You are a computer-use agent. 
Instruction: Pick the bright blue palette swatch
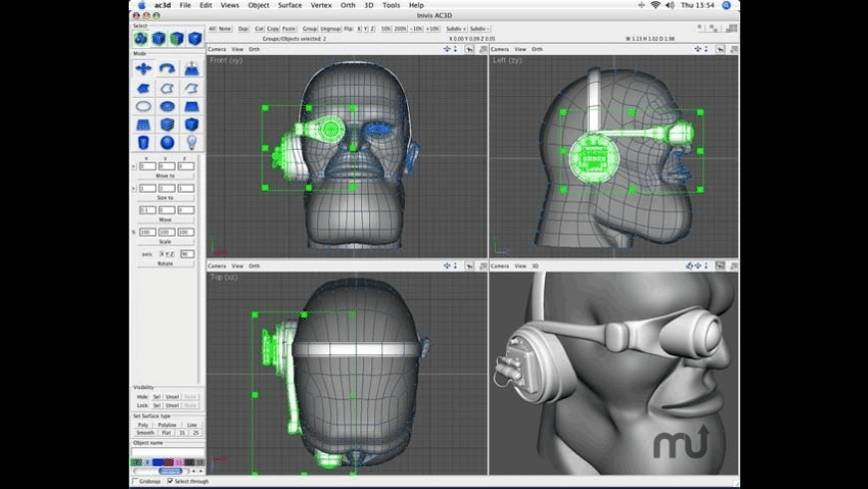coord(158,462)
